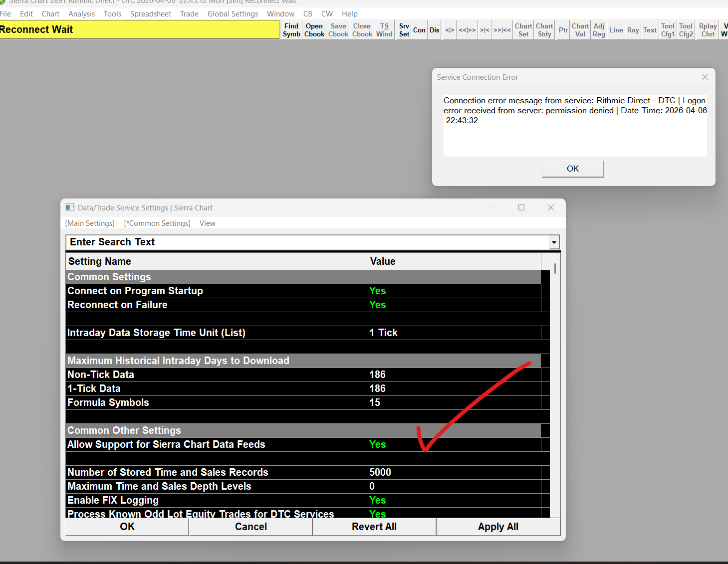
Task: Open the TS Wind toolbar button
Action: click(384, 30)
